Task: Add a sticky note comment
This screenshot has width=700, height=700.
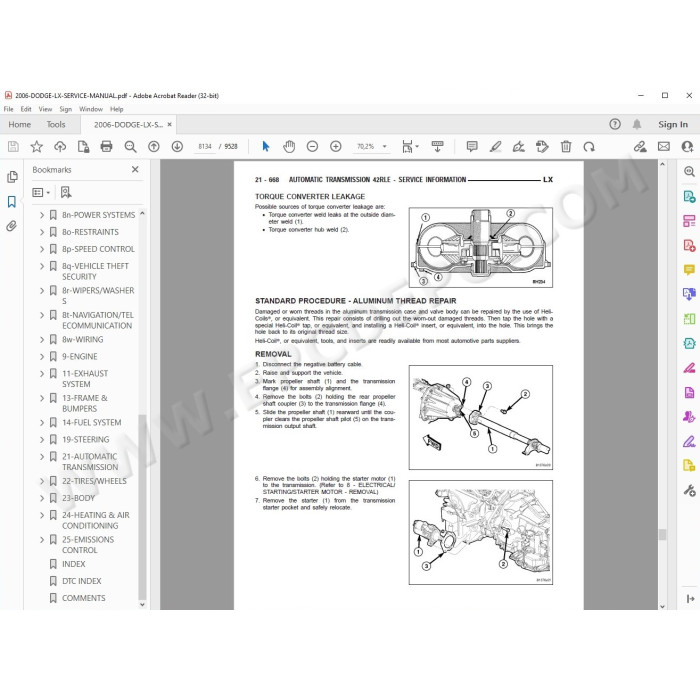Action: coord(472,146)
